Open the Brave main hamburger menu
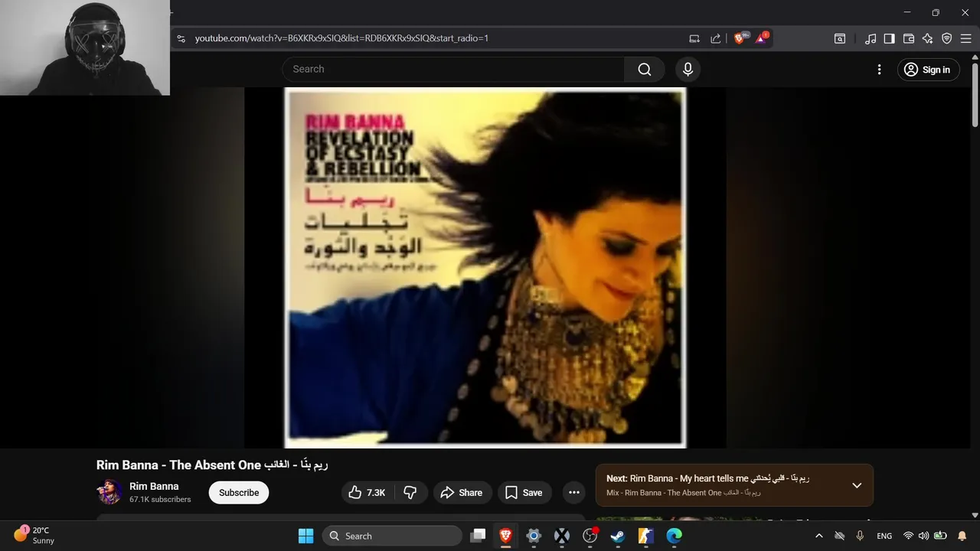The image size is (980, 551). pos(965,38)
